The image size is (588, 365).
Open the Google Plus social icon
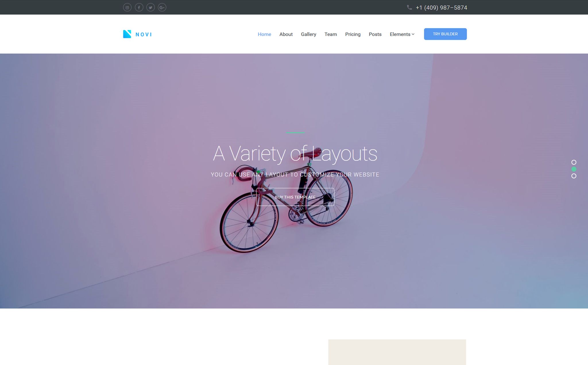tap(162, 7)
